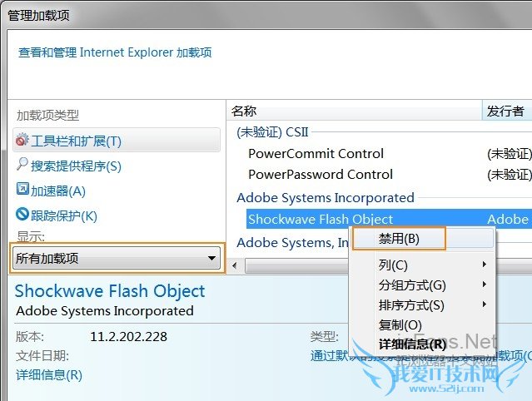Viewport: 532px width, 401px height.
Task: Click the 跟踪保护 icon
Action: click(22, 215)
